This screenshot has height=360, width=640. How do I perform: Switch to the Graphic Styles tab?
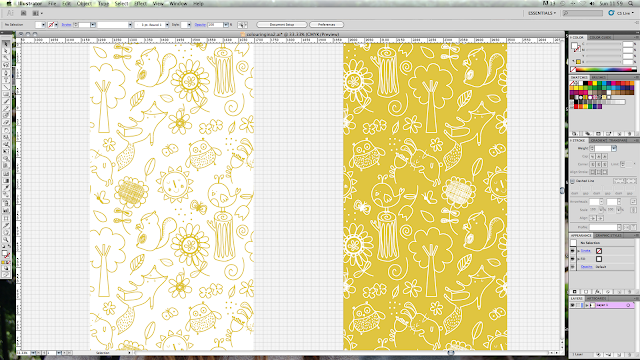click(x=608, y=236)
